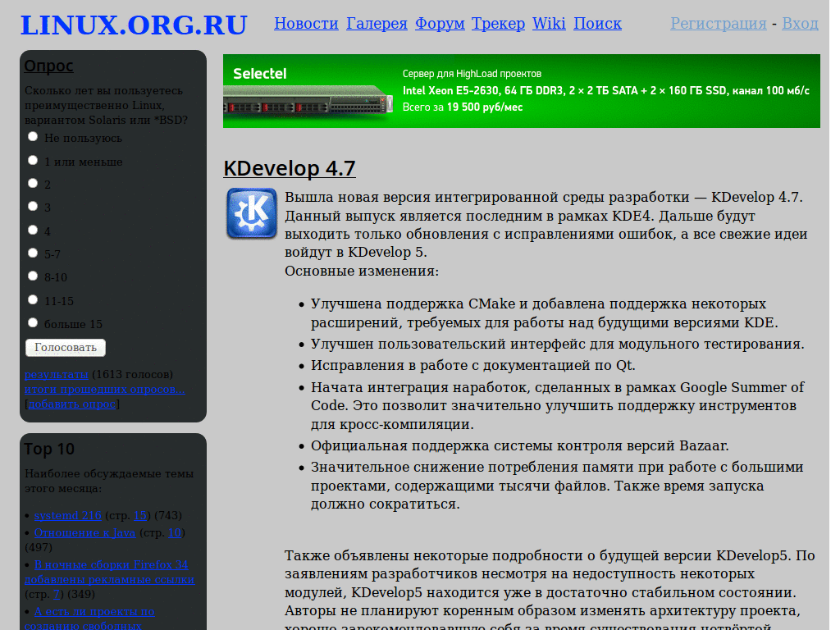The width and height of the screenshot is (840, 630).
Task: Open 'итоги прошедших опросов...' link
Action: (x=104, y=390)
